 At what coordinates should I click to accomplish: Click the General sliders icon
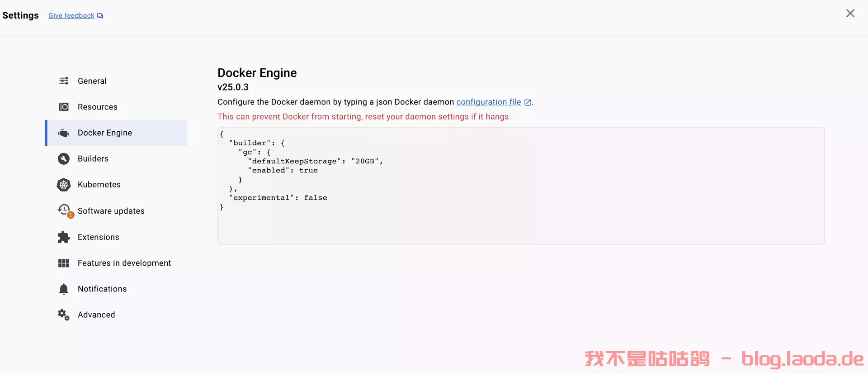click(64, 81)
